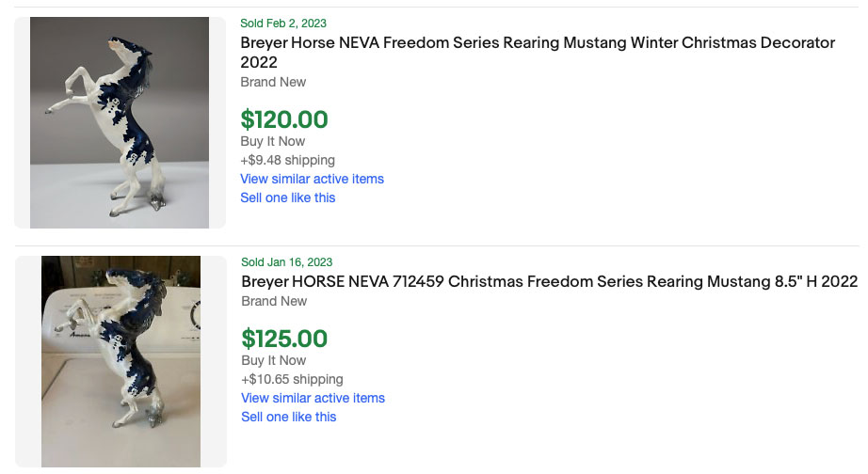Screen dimensions: 868x474
Task: Click 'Sell one like this' for $125.00 listing
Action: [x=288, y=417]
